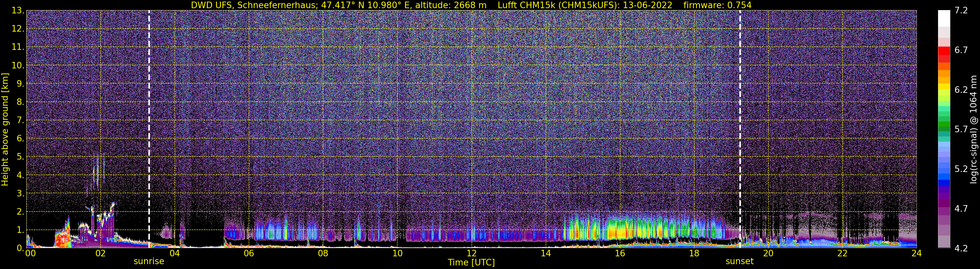Click the '00' tick on the time axis
Viewport: 980px width, 269px height.
(31, 254)
